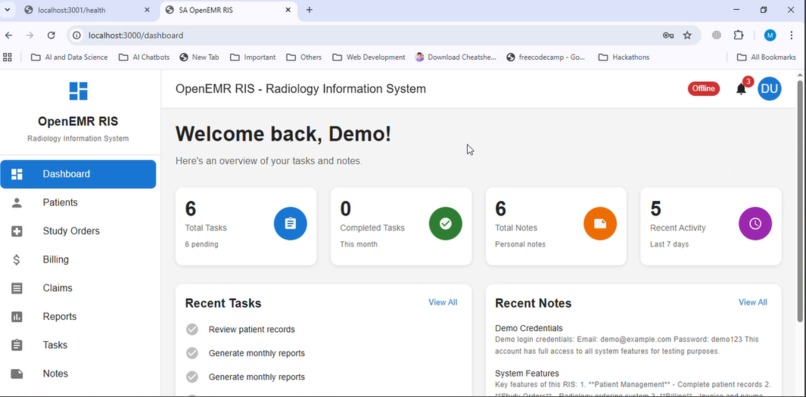Click the Notes icon in sidebar
The image size is (806, 397).
click(x=17, y=374)
